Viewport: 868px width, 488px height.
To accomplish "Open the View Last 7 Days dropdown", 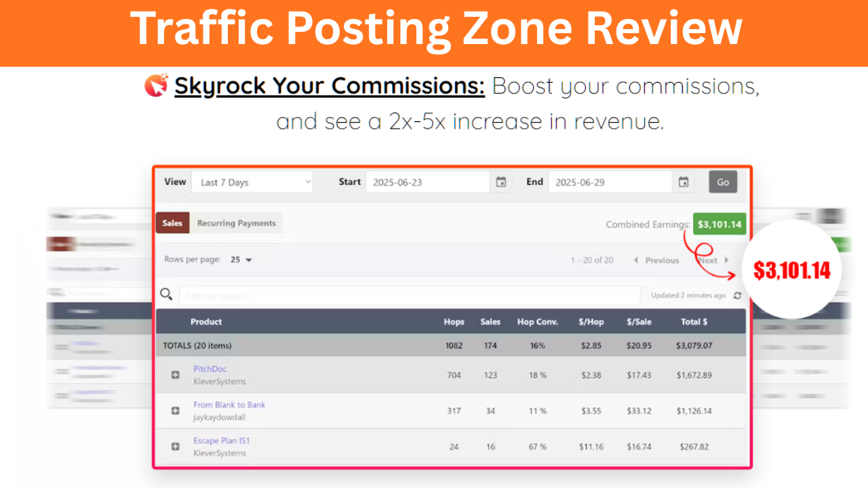I will [252, 182].
